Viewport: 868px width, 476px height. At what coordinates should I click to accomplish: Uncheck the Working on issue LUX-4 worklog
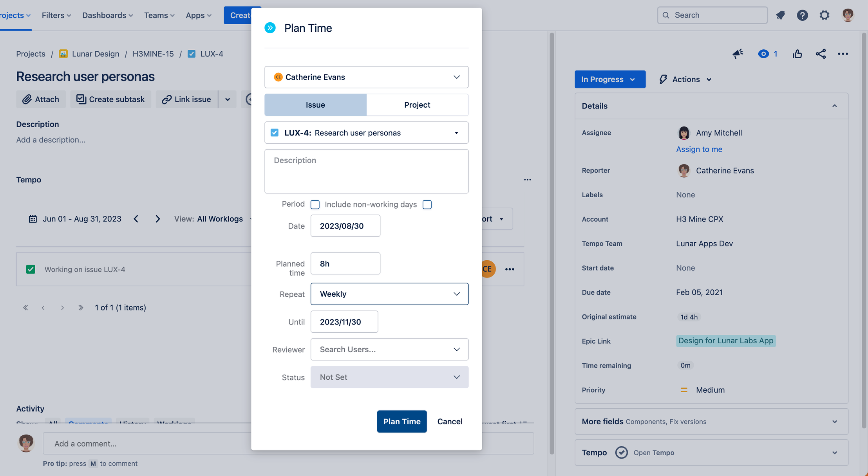click(x=31, y=269)
